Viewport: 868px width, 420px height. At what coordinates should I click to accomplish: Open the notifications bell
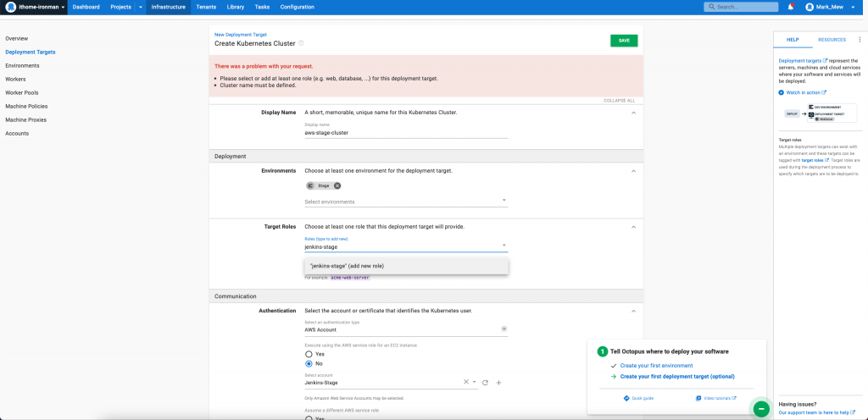tap(790, 7)
